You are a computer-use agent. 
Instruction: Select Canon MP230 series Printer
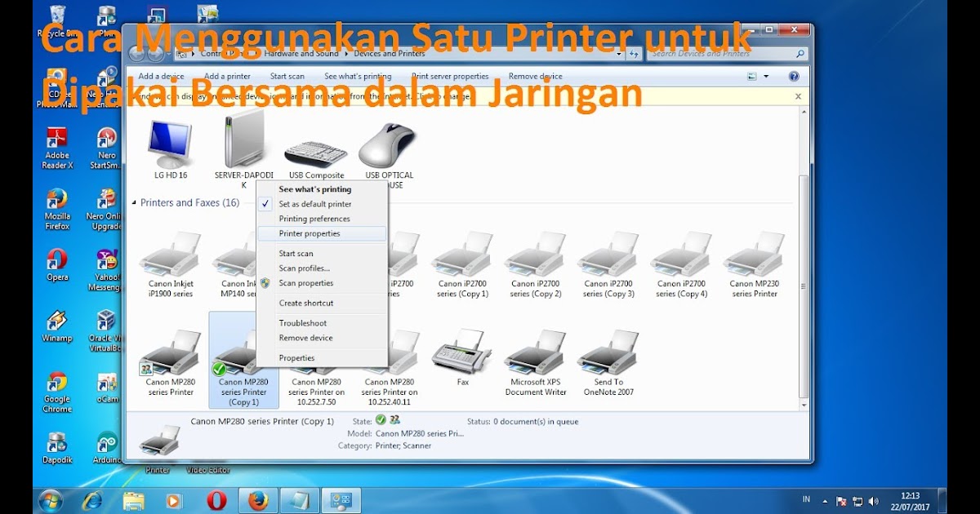(x=755, y=265)
